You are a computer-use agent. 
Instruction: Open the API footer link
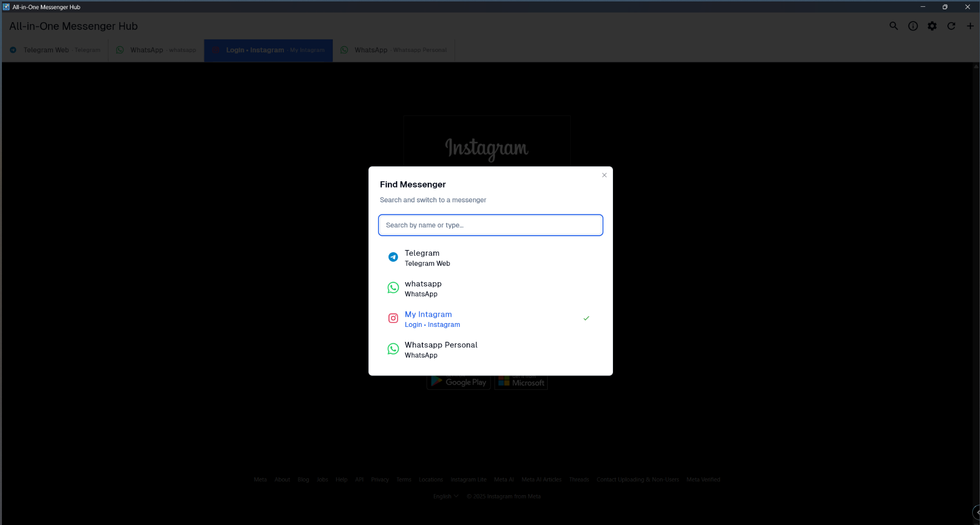point(359,479)
